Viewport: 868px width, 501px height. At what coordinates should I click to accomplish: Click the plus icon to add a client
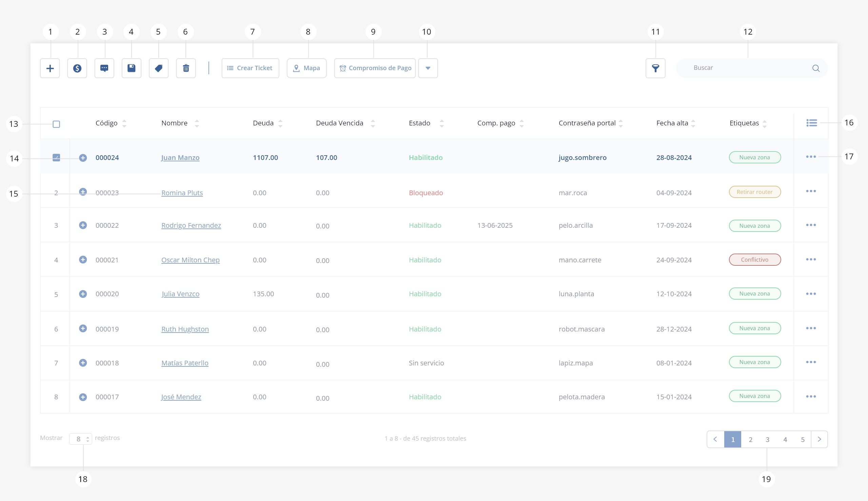(x=50, y=68)
